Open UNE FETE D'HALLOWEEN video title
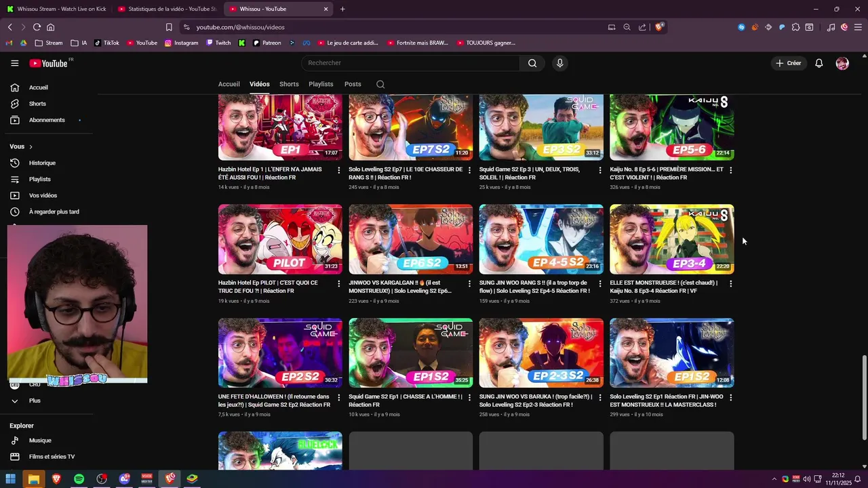Screen dimensions: 868x488 pos(274,401)
